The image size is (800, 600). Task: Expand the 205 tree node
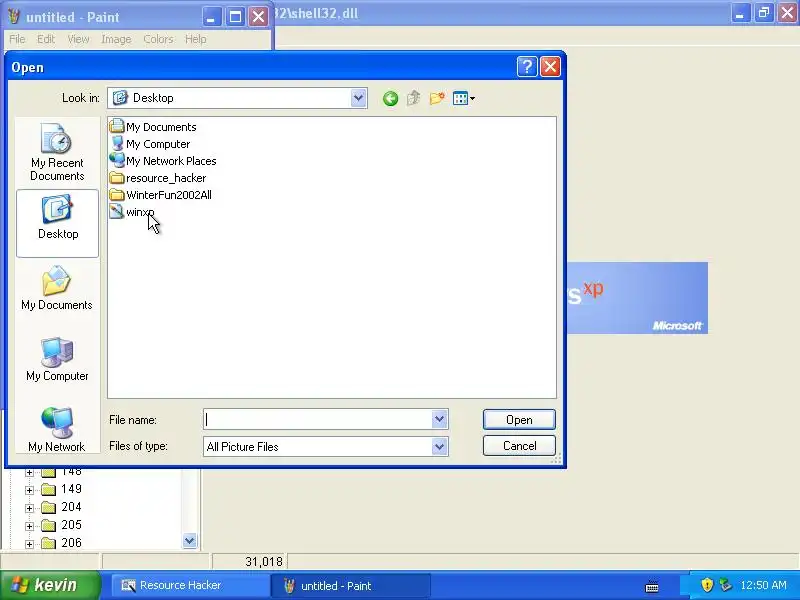pos(29,526)
